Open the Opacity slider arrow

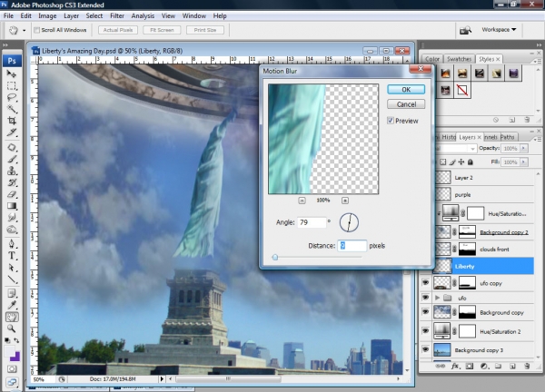pos(524,148)
